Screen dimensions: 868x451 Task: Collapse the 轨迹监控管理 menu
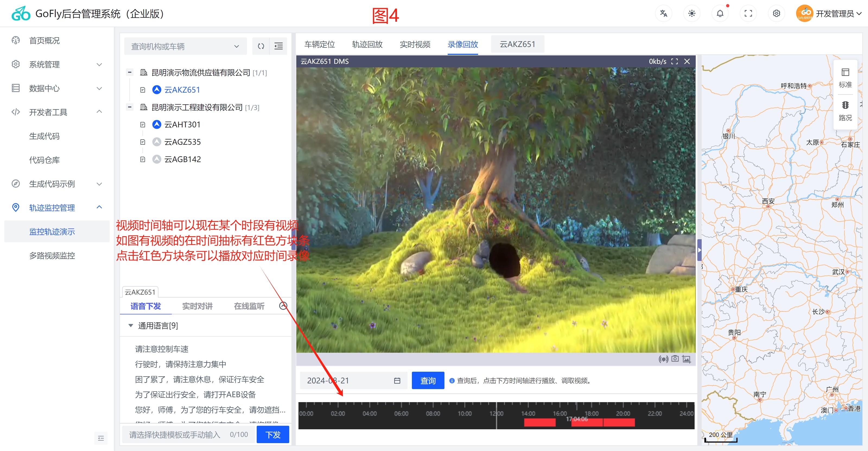pyautogui.click(x=57, y=208)
